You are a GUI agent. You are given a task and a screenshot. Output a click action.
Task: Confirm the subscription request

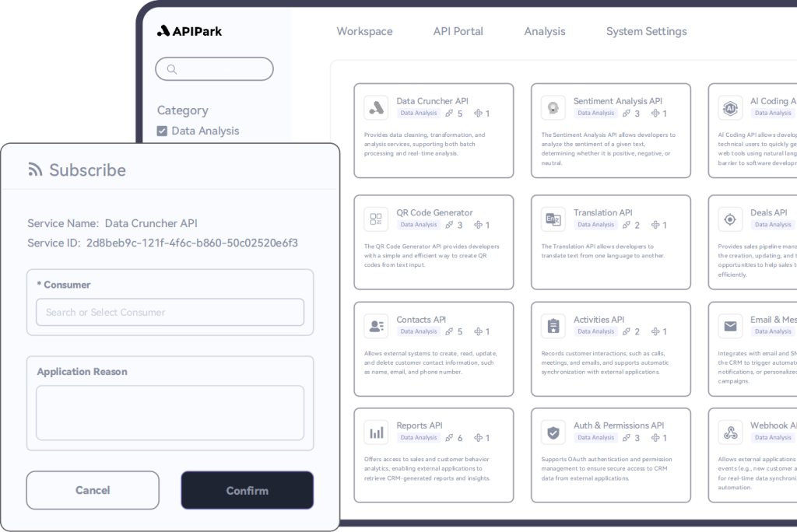click(x=247, y=490)
